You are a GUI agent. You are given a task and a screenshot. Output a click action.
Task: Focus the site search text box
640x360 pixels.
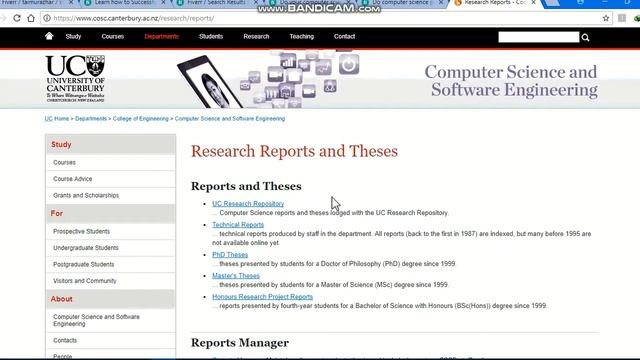(x=538, y=37)
